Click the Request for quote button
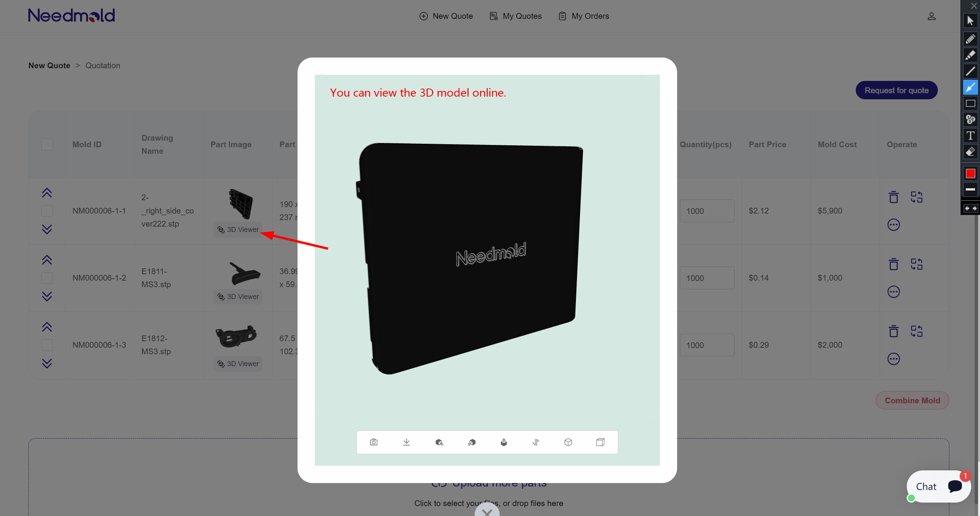 point(896,90)
